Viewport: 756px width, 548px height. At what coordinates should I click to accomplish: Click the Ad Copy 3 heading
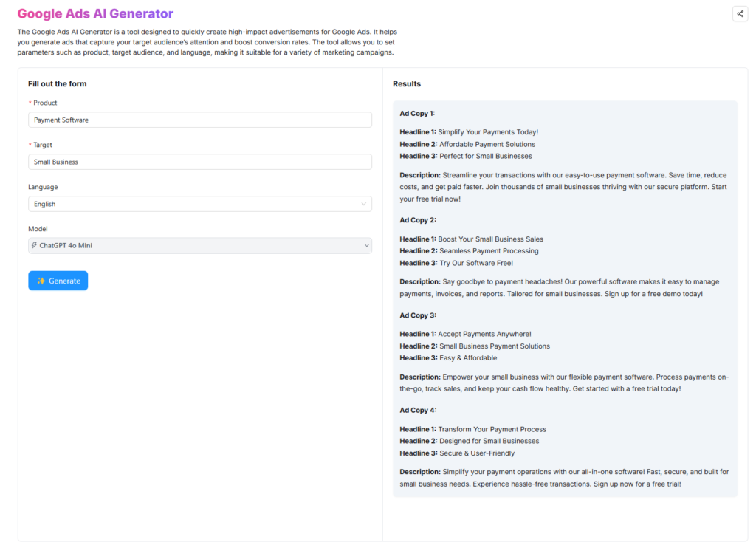[x=417, y=315]
